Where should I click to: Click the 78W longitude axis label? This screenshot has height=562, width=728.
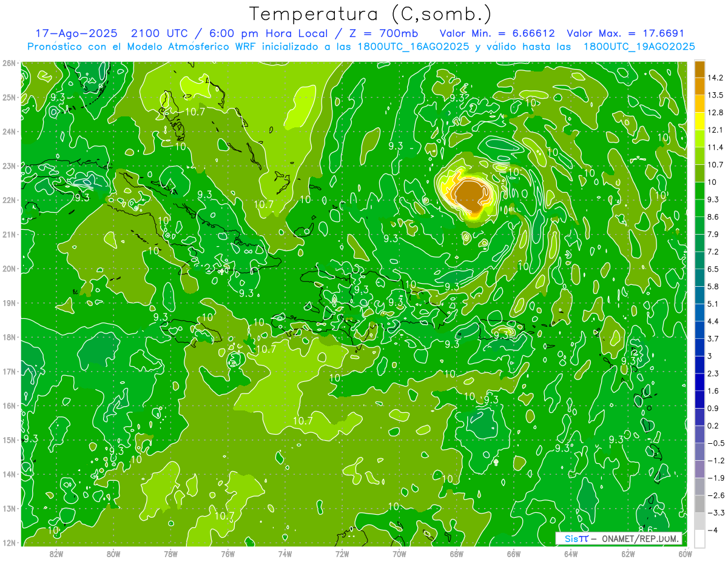click(x=170, y=554)
